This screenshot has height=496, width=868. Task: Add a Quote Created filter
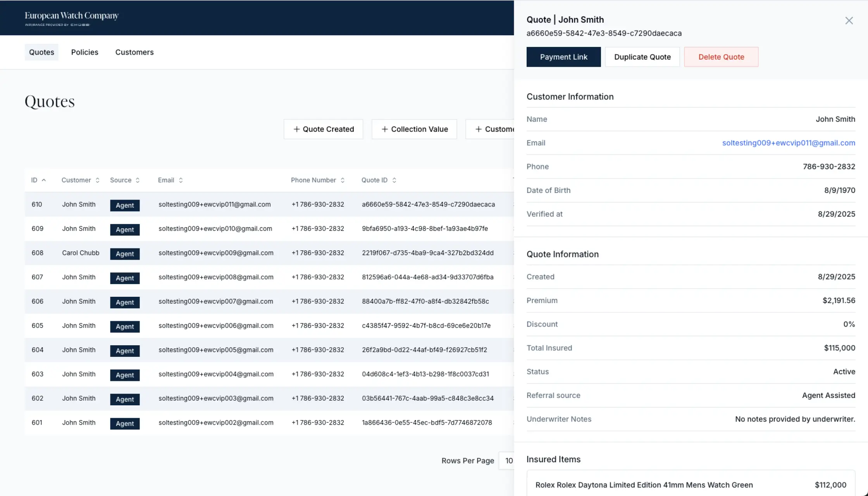pos(323,129)
